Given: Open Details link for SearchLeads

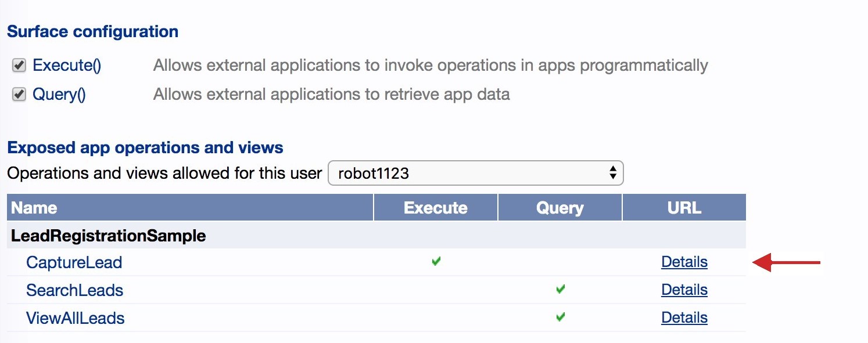Looking at the screenshot, I should (684, 290).
